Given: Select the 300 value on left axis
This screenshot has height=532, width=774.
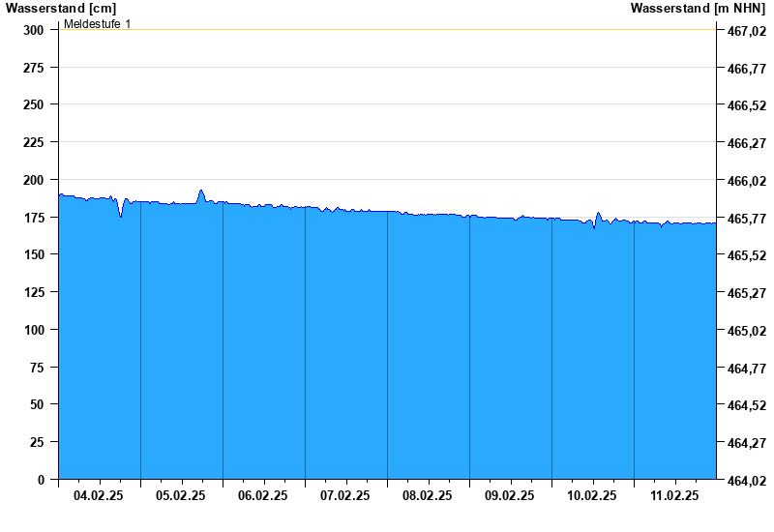Looking at the screenshot, I should pos(34,31).
